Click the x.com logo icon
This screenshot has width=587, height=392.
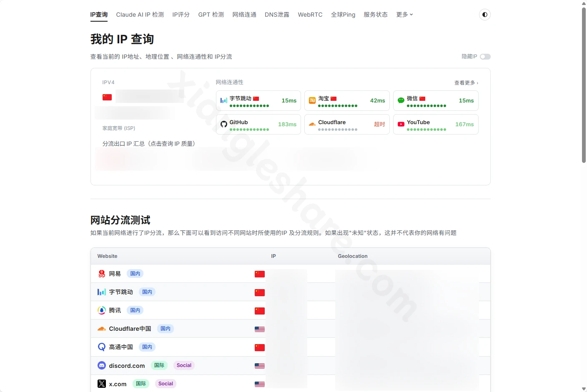click(x=102, y=384)
